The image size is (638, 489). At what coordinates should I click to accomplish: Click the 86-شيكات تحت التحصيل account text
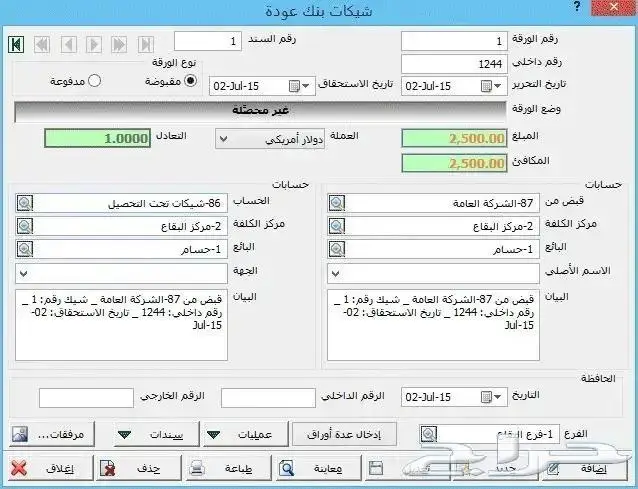(164, 203)
